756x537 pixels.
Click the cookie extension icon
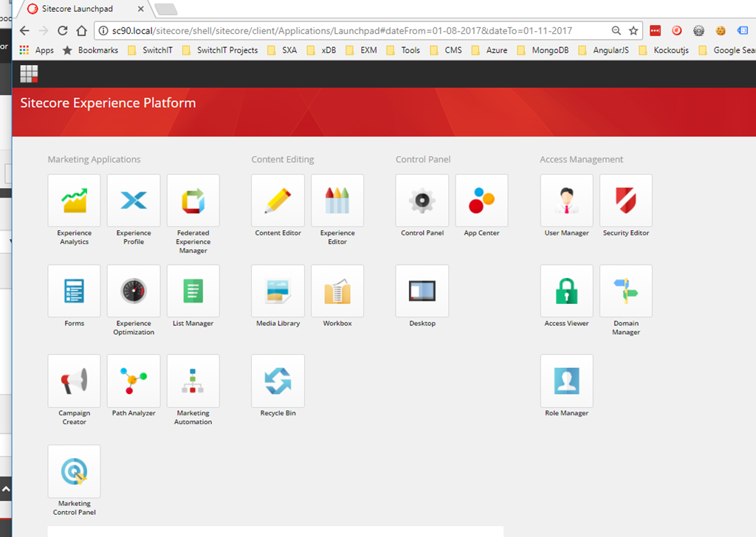pos(721,31)
